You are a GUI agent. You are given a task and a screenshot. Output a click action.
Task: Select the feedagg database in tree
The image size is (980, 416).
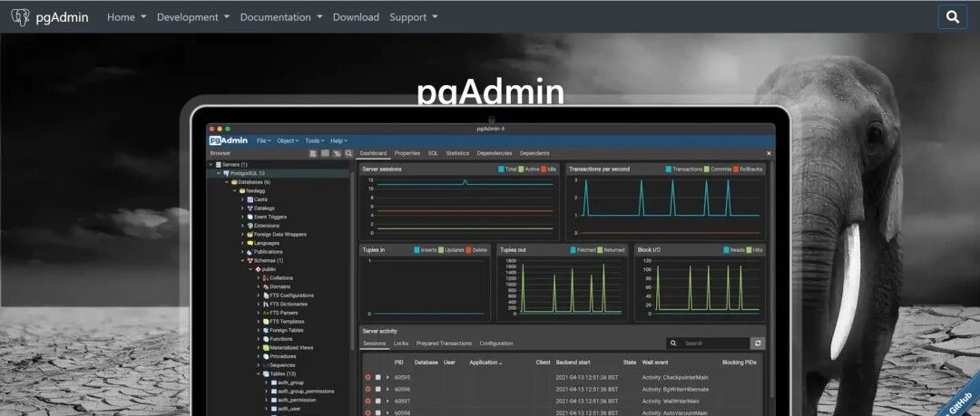click(256, 190)
